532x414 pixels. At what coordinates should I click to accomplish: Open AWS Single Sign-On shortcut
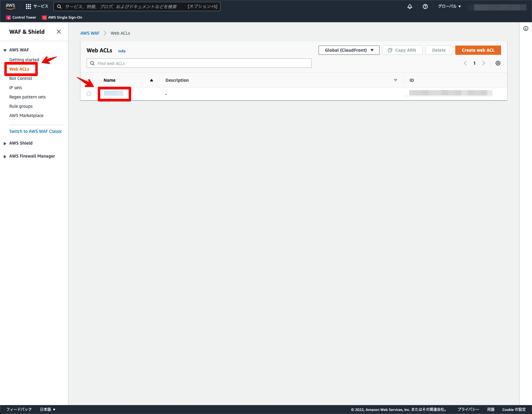(62, 17)
